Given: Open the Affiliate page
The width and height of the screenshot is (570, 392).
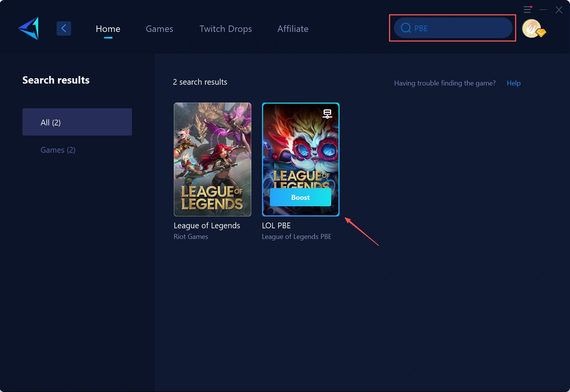Looking at the screenshot, I should pos(293,28).
